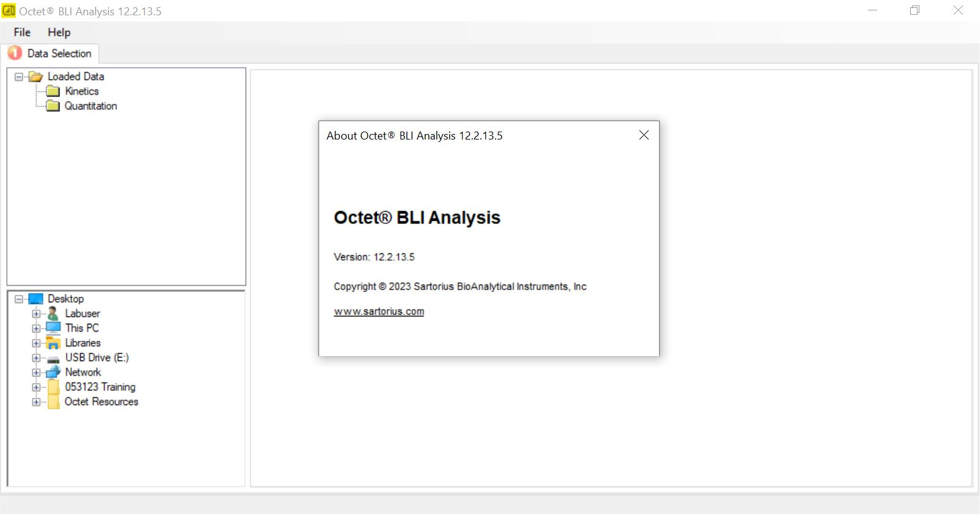Expand the Network node
Viewport: 980px width, 514px height.
coord(36,373)
